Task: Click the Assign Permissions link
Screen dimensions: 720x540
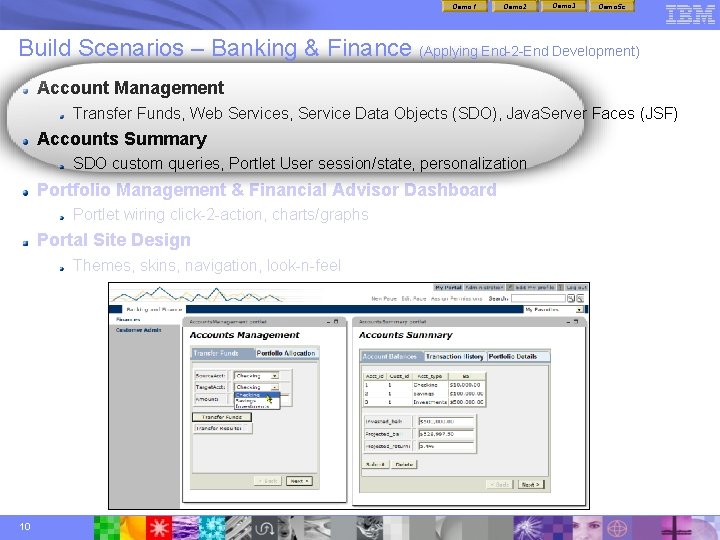Action: [456, 298]
